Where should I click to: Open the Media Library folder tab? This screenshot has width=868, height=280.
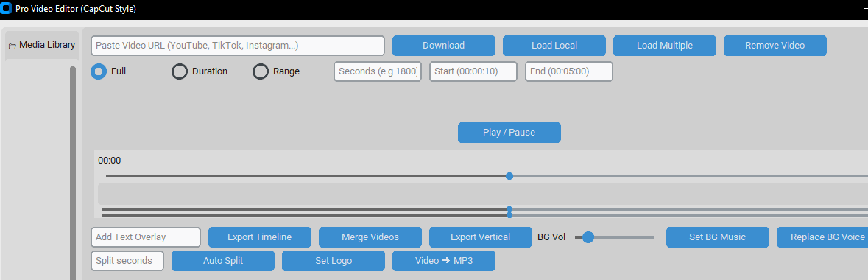point(42,45)
